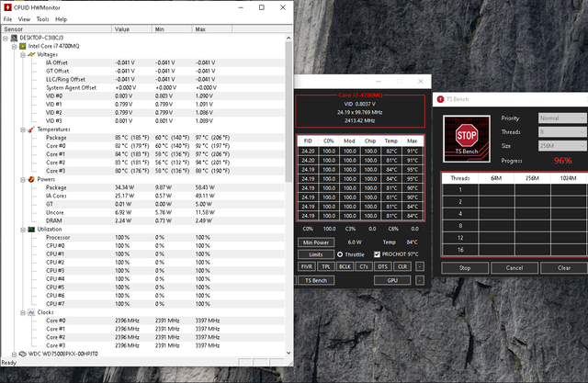Collapse the Utilization section
Image resolution: width=588 pixels, height=383 pixels.
[23, 230]
